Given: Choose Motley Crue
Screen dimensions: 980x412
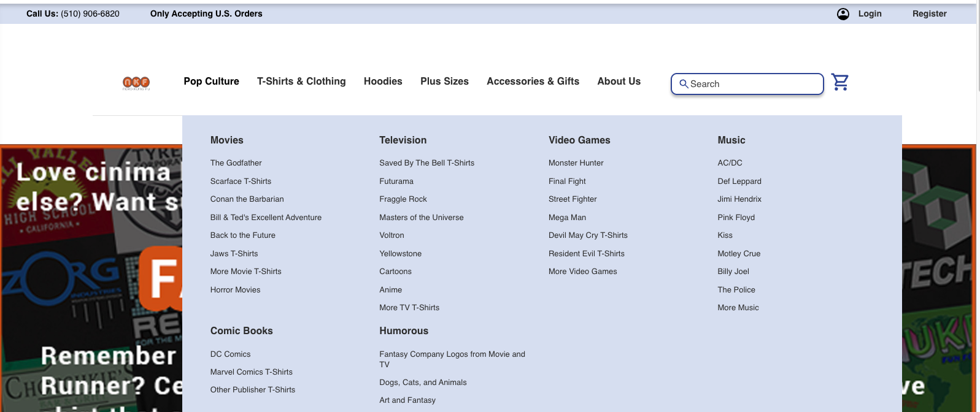Looking at the screenshot, I should (739, 254).
